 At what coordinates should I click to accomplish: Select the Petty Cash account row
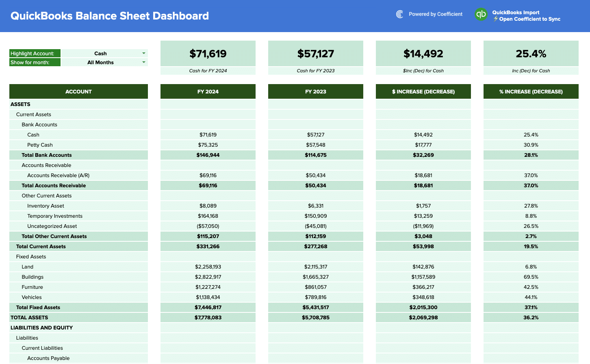[x=40, y=145]
